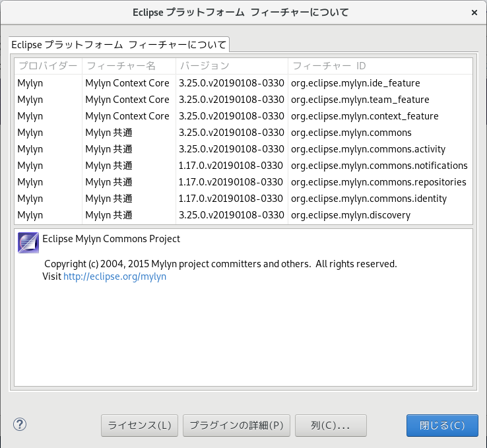Click the Eclipse Mylyn Commons Project icon
The width and height of the screenshot is (487, 448).
point(28,243)
